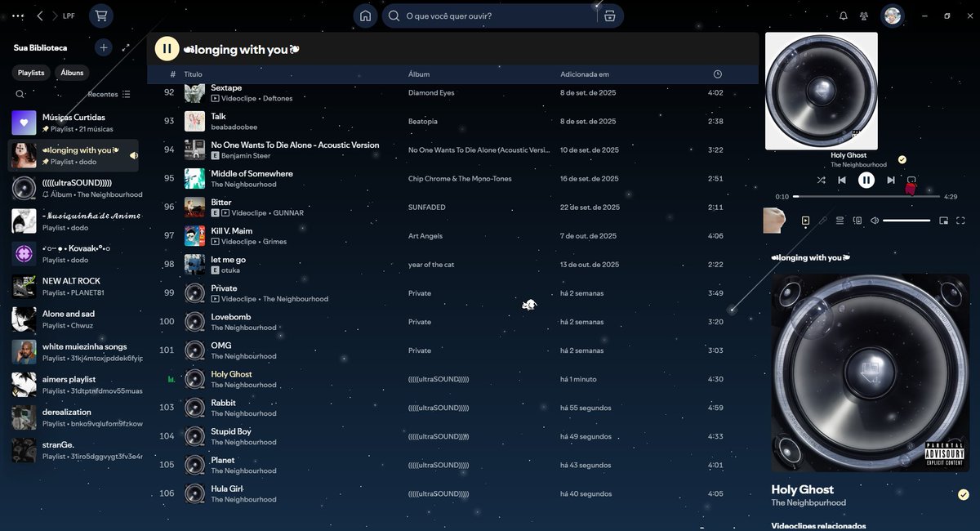Sort by Álbum column header

(x=419, y=74)
